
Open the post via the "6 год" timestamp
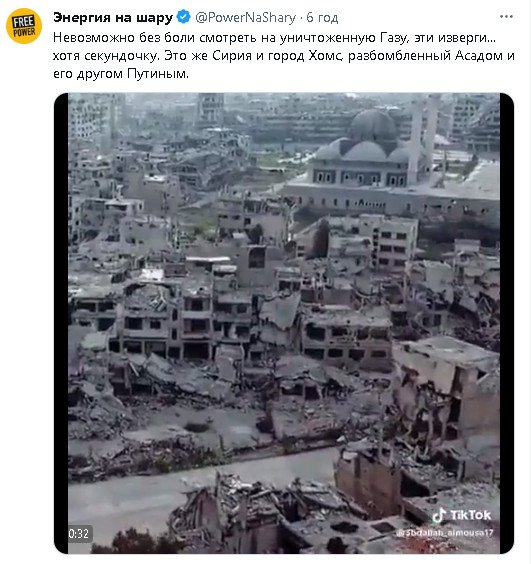[x=322, y=17]
